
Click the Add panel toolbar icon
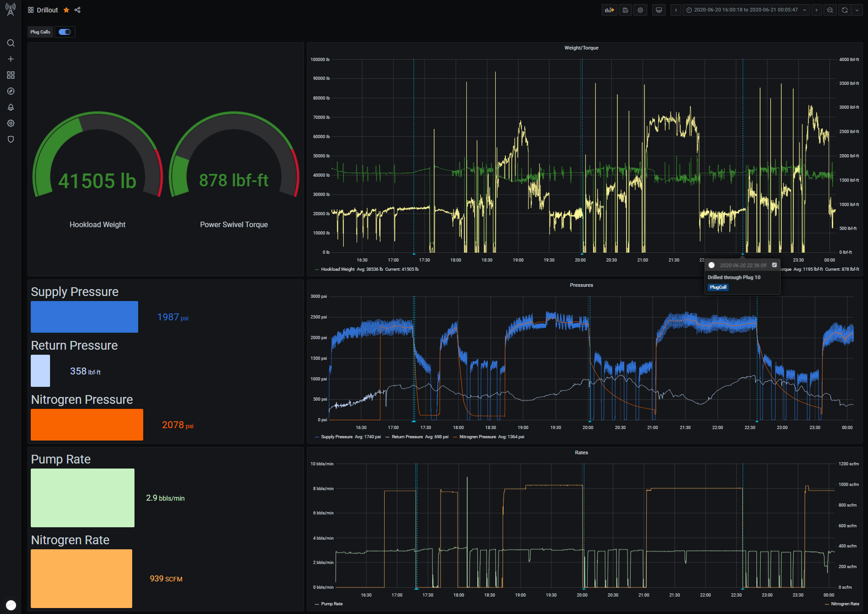click(x=609, y=10)
